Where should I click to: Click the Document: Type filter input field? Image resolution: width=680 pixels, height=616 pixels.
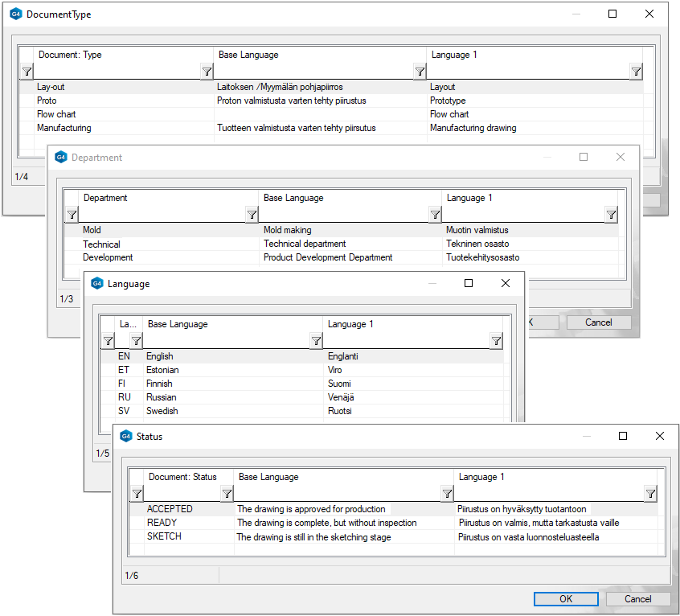tap(117, 72)
